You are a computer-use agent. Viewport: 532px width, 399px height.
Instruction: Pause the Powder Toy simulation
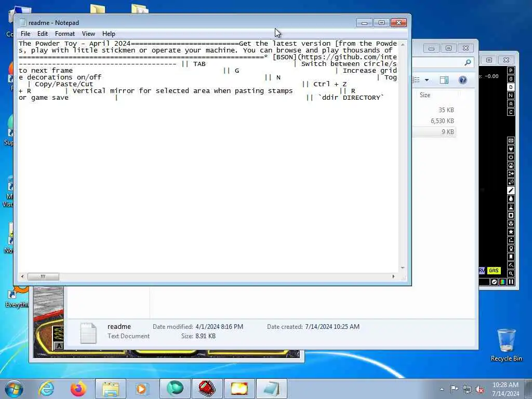click(x=511, y=282)
